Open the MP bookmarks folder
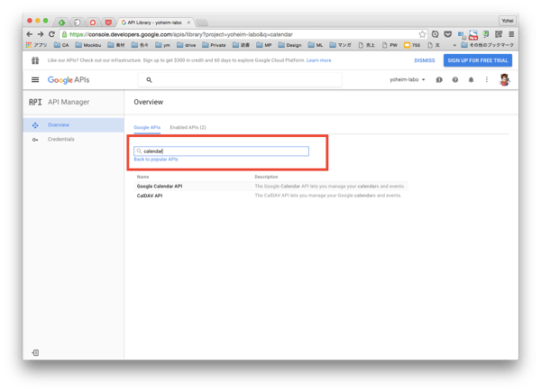 (x=264, y=45)
